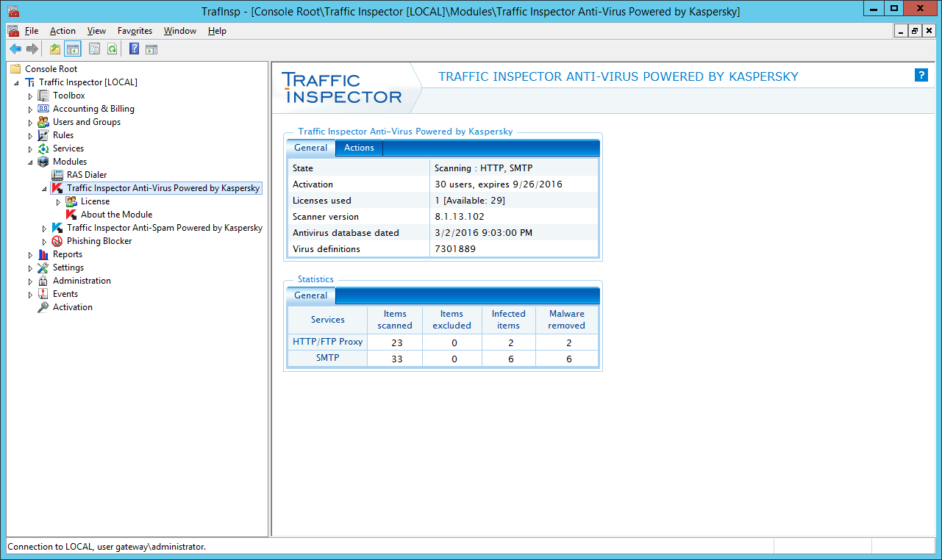Click the Up One Level folder icon

(x=55, y=49)
